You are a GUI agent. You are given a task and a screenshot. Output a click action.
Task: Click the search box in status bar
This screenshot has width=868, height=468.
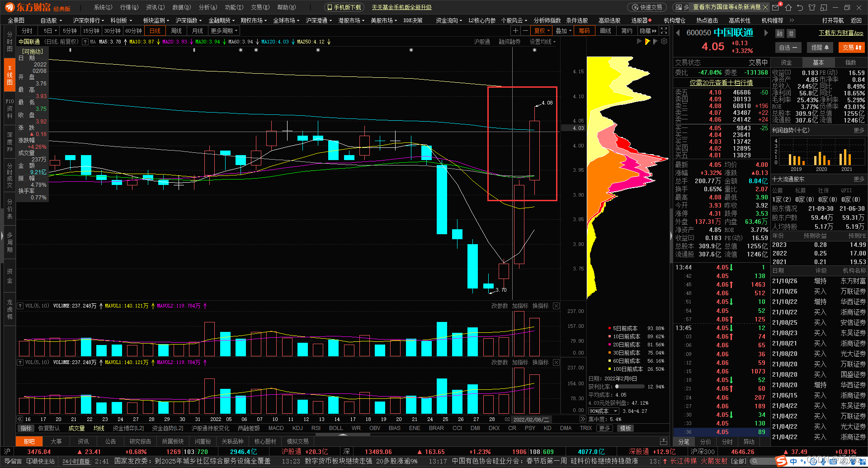[762, 461]
